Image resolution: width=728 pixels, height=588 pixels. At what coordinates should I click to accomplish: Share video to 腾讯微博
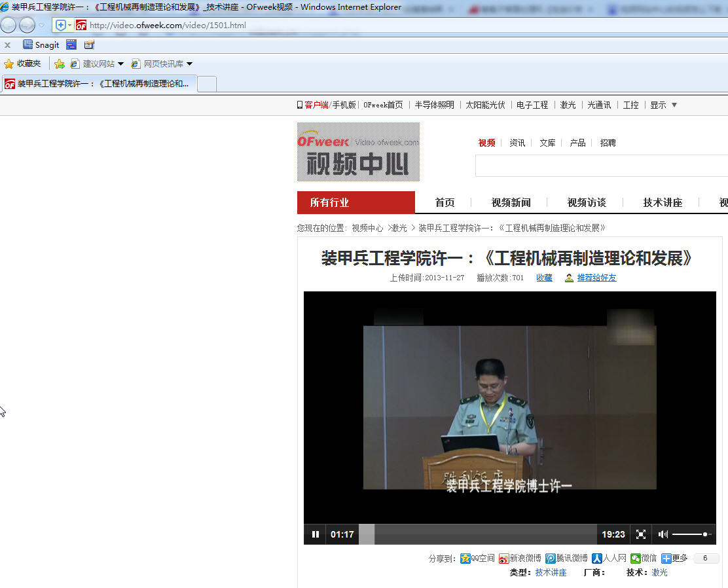coord(551,559)
